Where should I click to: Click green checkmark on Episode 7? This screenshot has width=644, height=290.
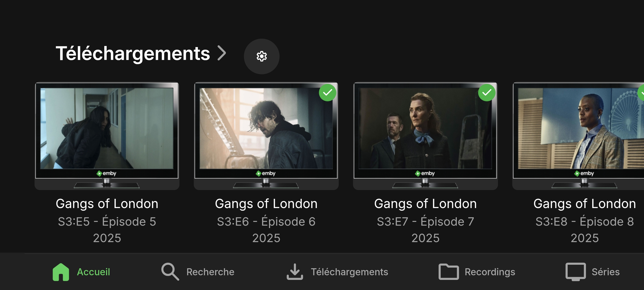[x=487, y=93]
